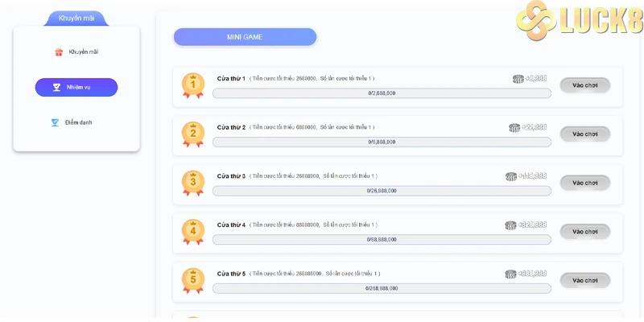Click the number 5 gold medal badge
The width and height of the screenshot is (644, 322).
[193, 279]
